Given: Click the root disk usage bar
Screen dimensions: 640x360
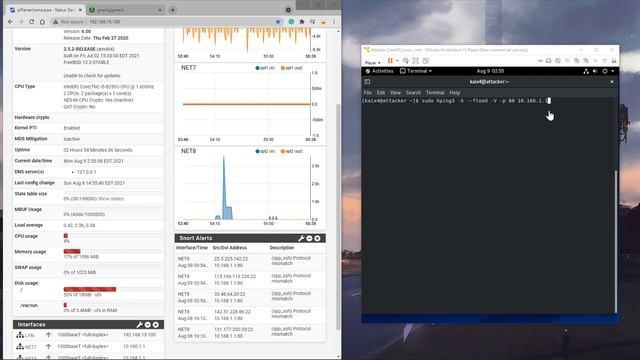Looking at the screenshot, I should pyautogui.click(x=113, y=289).
